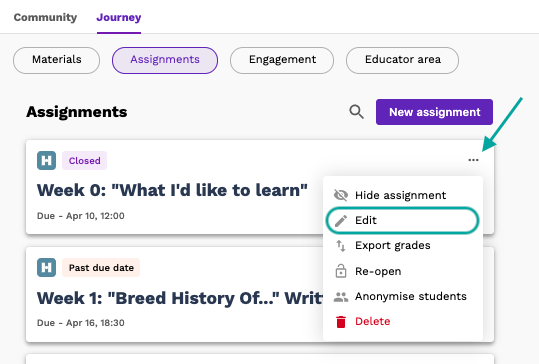Image resolution: width=539 pixels, height=364 pixels.
Task: Go to the Engagement section
Action: [x=282, y=60]
